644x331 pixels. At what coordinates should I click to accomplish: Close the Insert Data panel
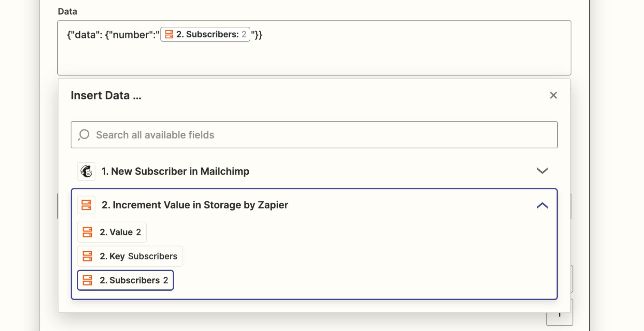(553, 95)
